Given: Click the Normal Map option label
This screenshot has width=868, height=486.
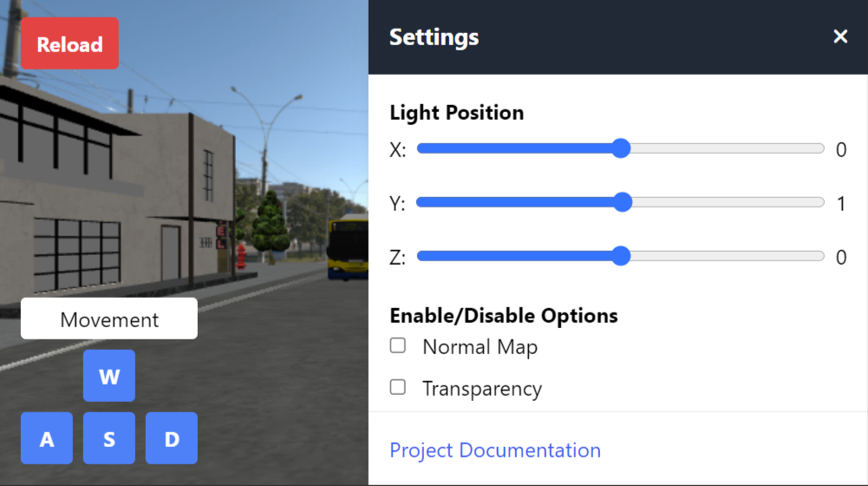Looking at the screenshot, I should point(480,347).
